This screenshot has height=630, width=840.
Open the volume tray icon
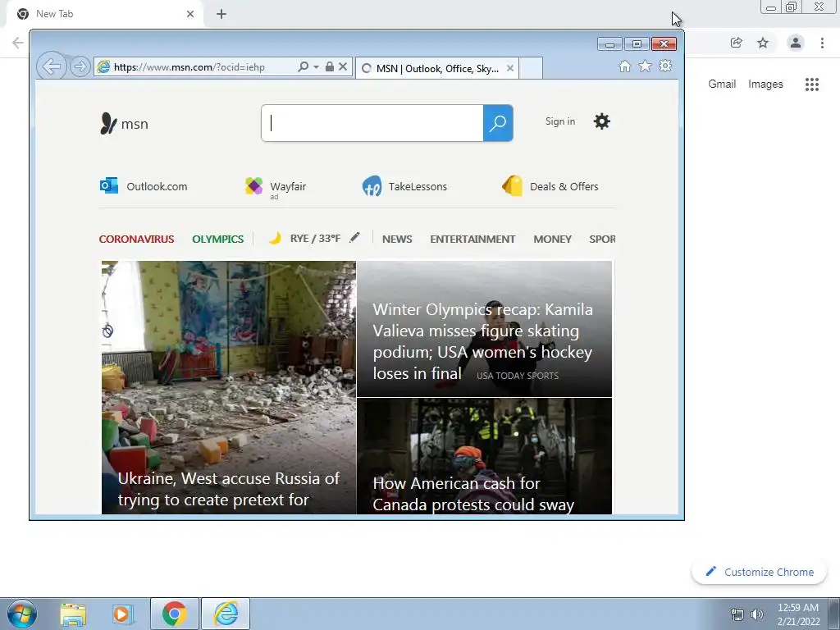coord(757,614)
